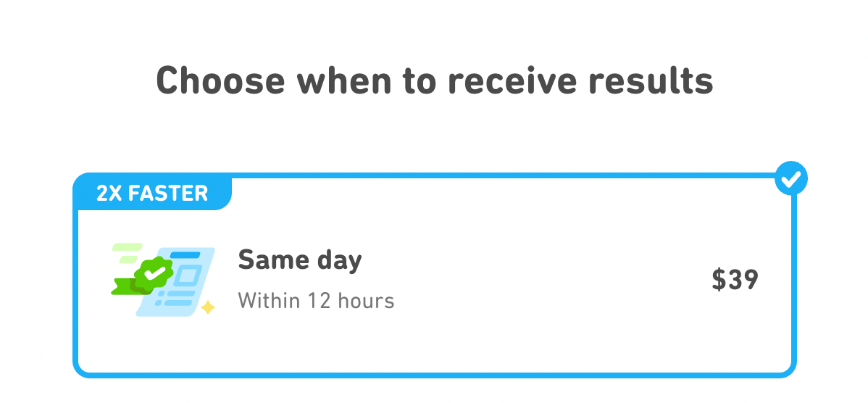Screen dimensions: 868x403
Task: Click the white check inside green seal
Action: point(154,272)
